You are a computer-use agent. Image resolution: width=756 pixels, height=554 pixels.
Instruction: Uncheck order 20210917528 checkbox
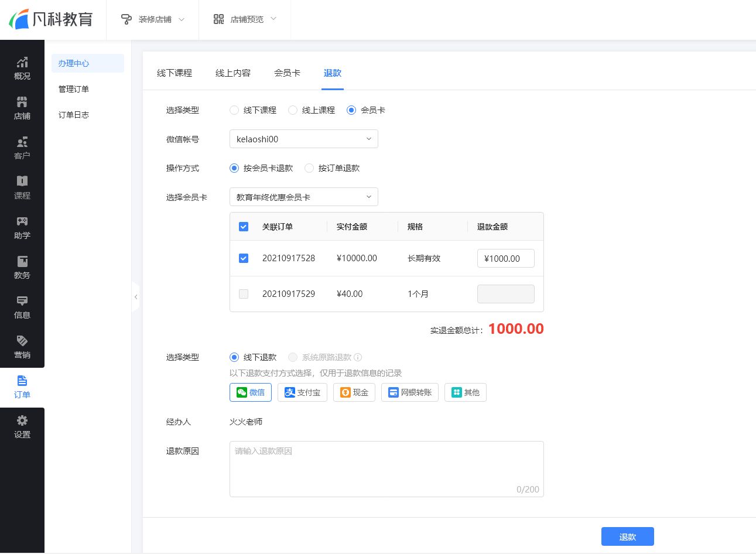[244, 258]
